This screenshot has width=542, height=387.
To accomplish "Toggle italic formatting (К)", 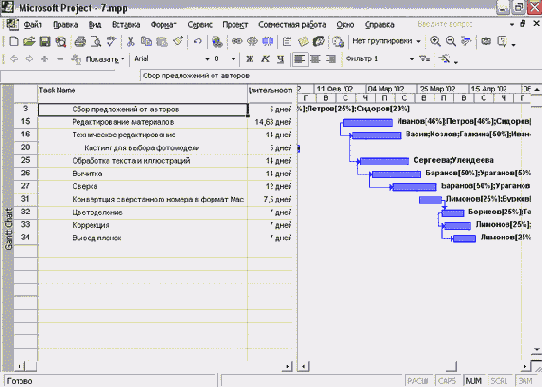I will (x=265, y=59).
